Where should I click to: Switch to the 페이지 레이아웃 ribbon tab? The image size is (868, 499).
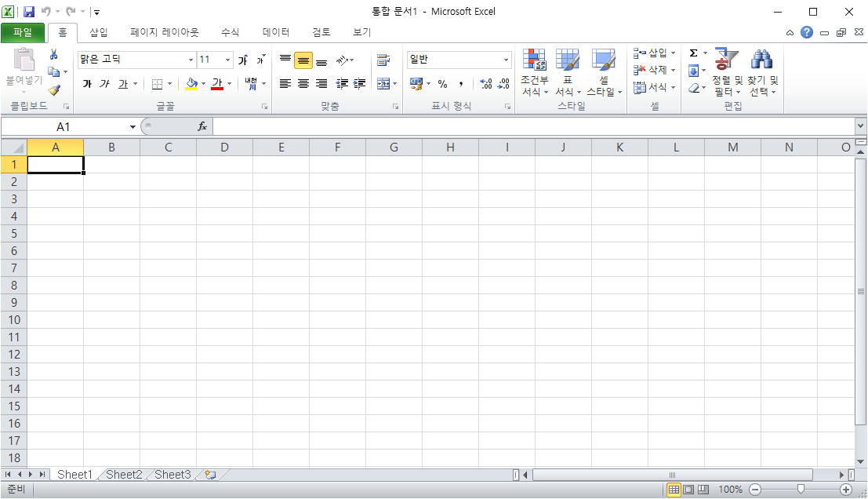pos(164,33)
